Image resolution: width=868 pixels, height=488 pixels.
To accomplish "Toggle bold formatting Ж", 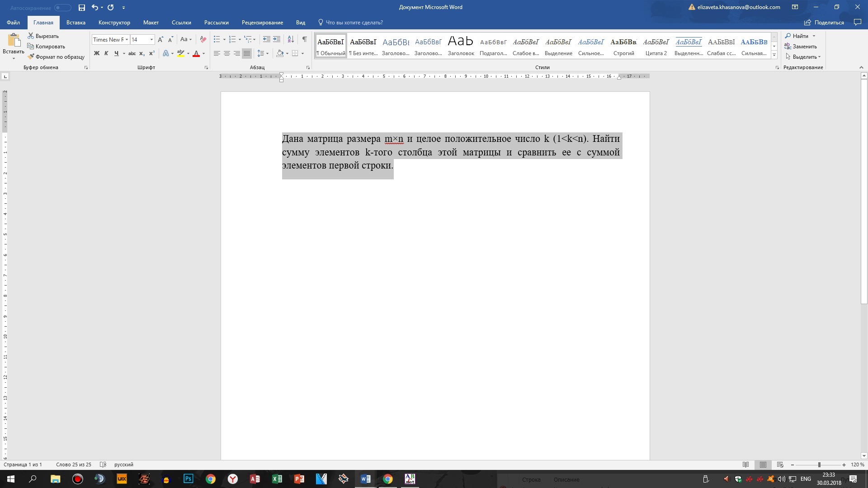I will pos(96,53).
